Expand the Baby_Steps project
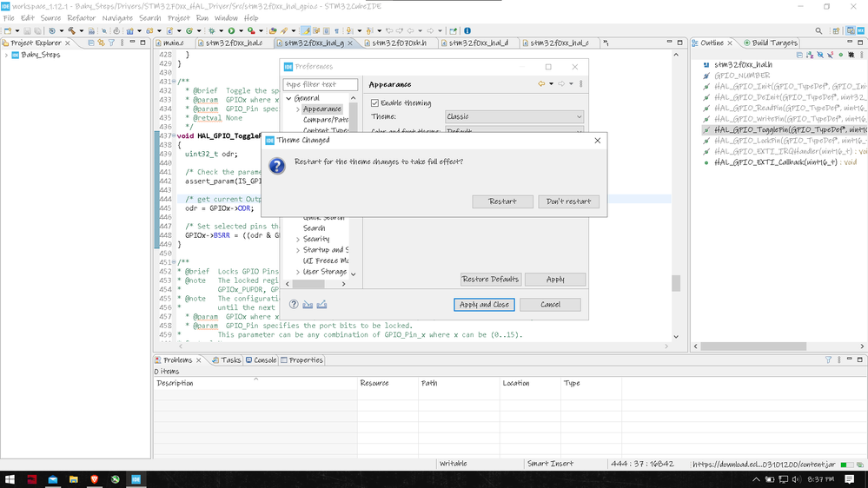The width and height of the screenshot is (868, 488). click(x=6, y=55)
